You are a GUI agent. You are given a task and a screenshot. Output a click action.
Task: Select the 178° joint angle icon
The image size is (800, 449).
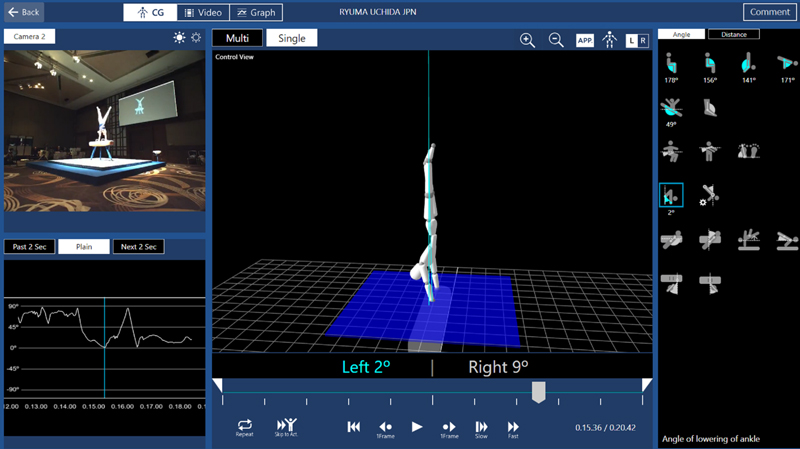pos(672,65)
